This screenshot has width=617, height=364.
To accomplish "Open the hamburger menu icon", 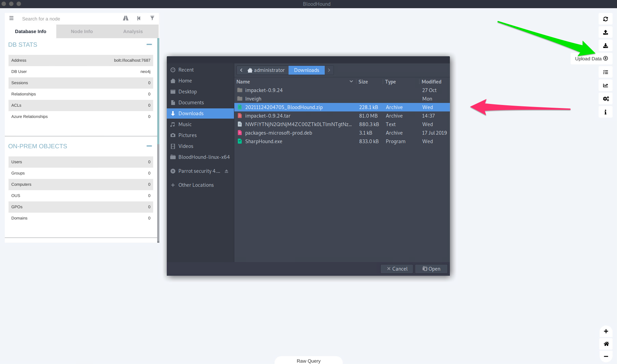I will coord(11,18).
